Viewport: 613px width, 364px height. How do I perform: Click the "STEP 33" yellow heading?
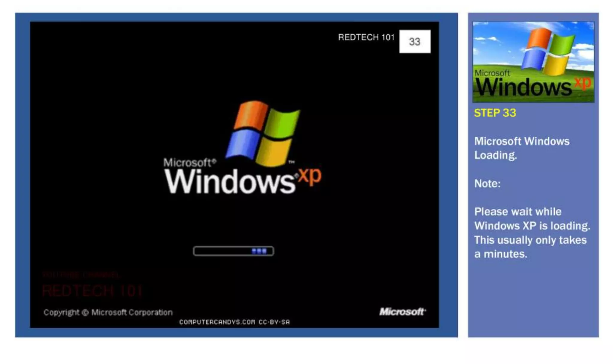495,113
